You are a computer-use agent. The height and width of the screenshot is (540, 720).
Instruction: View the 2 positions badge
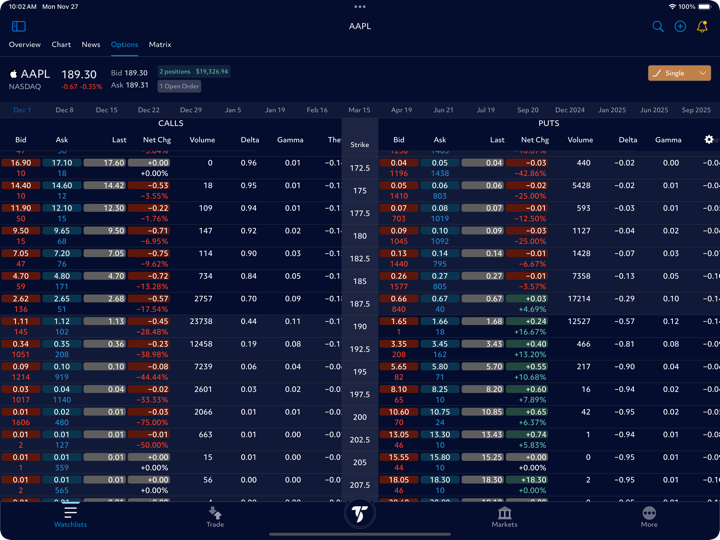[194, 72]
